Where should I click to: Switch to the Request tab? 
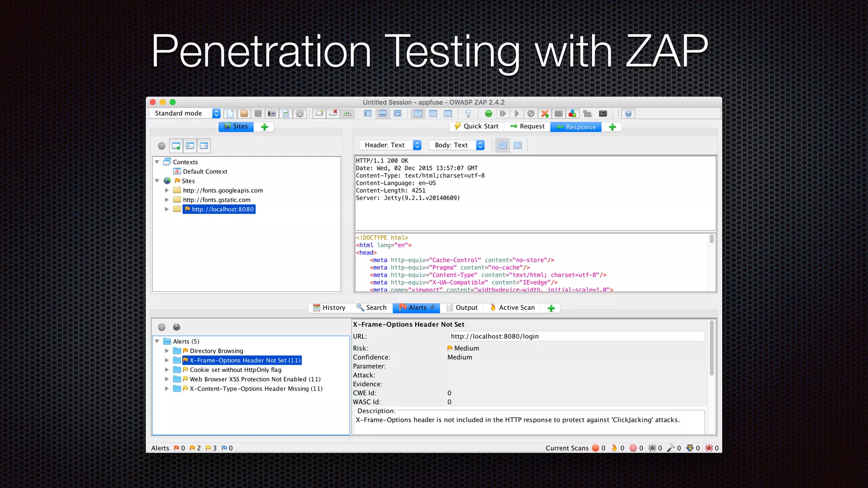pyautogui.click(x=528, y=126)
